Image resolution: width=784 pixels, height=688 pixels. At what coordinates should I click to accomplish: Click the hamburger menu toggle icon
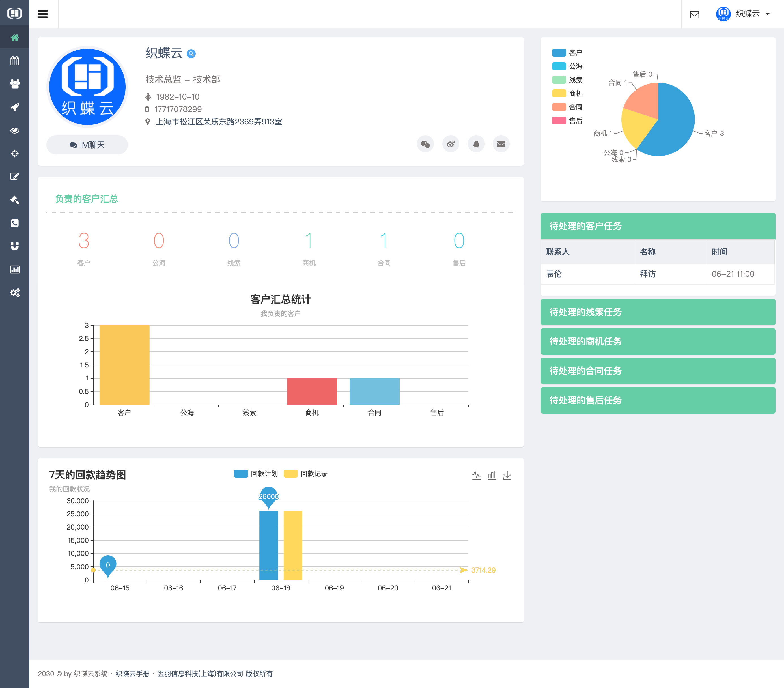pyautogui.click(x=43, y=14)
